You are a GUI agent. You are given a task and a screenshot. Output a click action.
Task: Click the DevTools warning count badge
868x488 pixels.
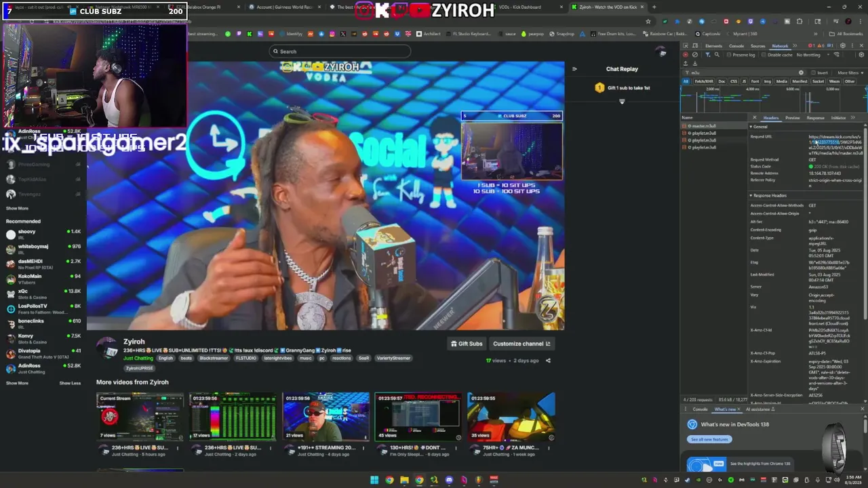click(x=821, y=46)
